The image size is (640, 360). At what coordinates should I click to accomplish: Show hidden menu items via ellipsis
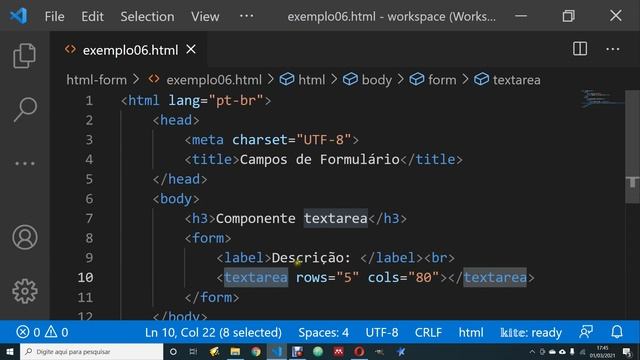click(247, 16)
